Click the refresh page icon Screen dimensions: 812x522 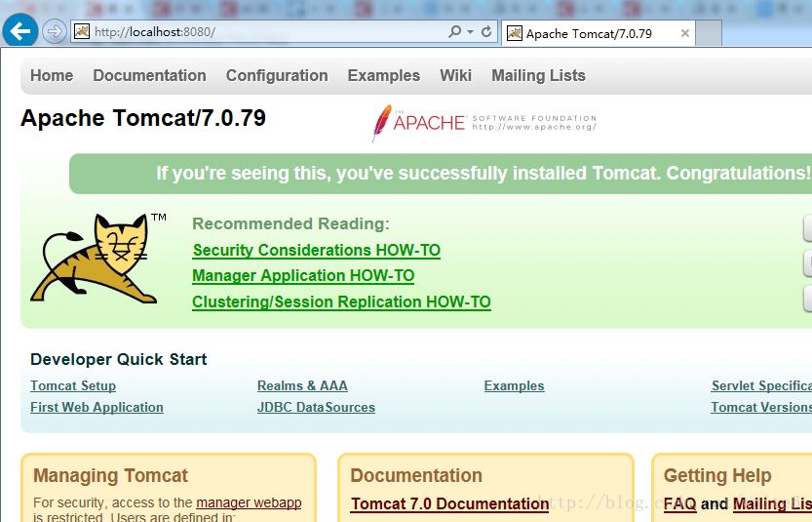486,32
